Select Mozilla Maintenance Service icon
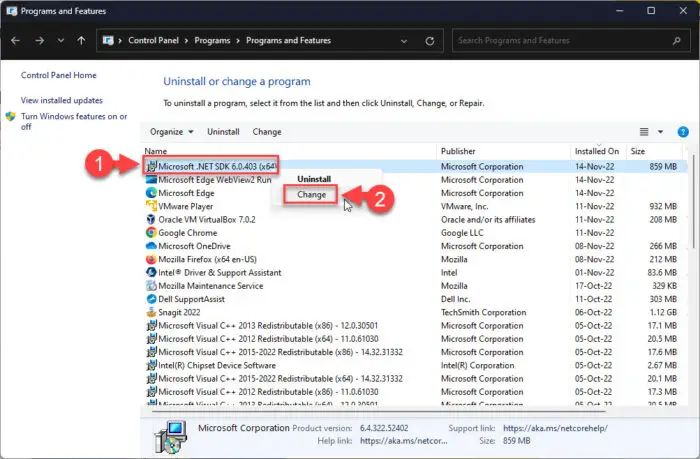Image resolution: width=700 pixels, height=459 pixels. 151,286
